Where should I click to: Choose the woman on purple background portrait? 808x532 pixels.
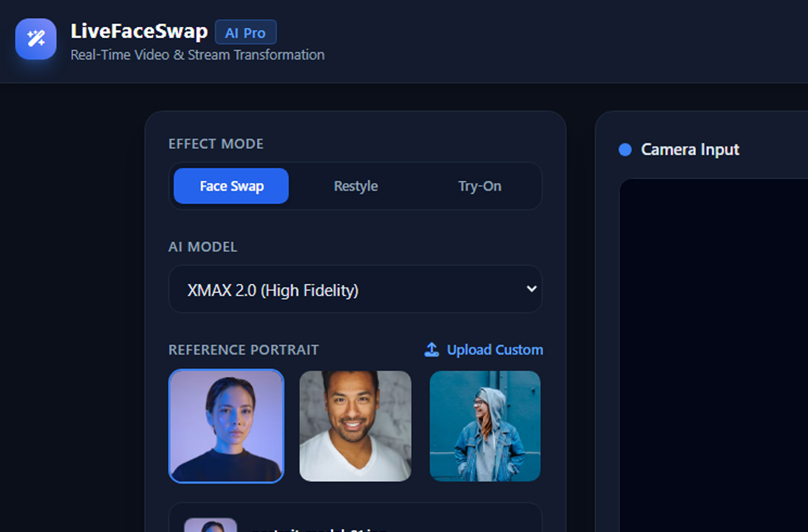[227, 426]
